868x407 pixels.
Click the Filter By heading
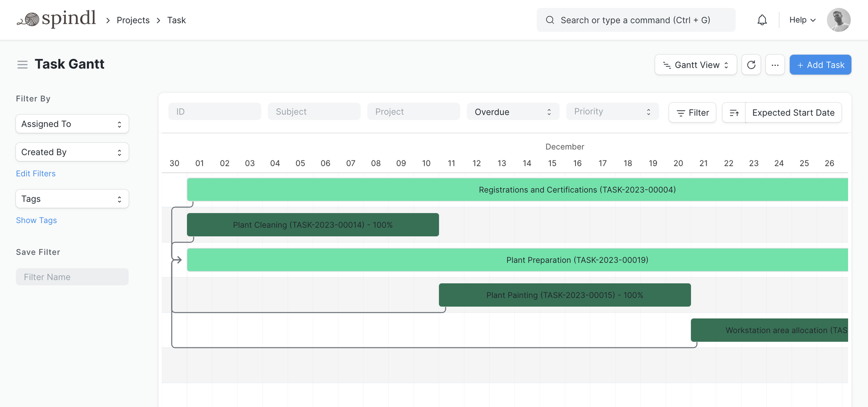(x=33, y=98)
